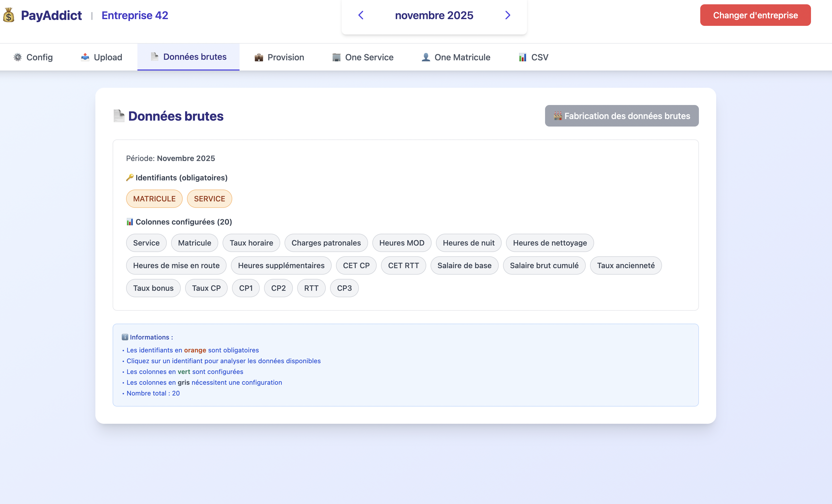Click the Données brutes tab
The width and height of the screenshot is (832, 504).
pyautogui.click(x=188, y=57)
